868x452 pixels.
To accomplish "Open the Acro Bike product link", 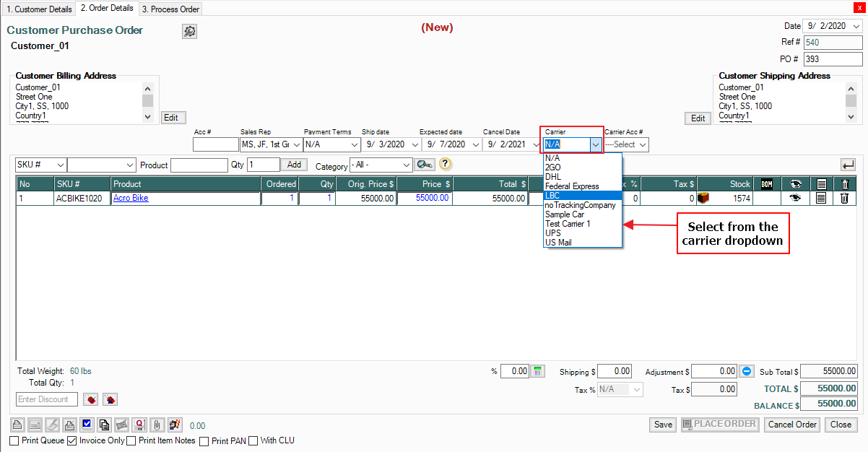I will [x=131, y=199].
